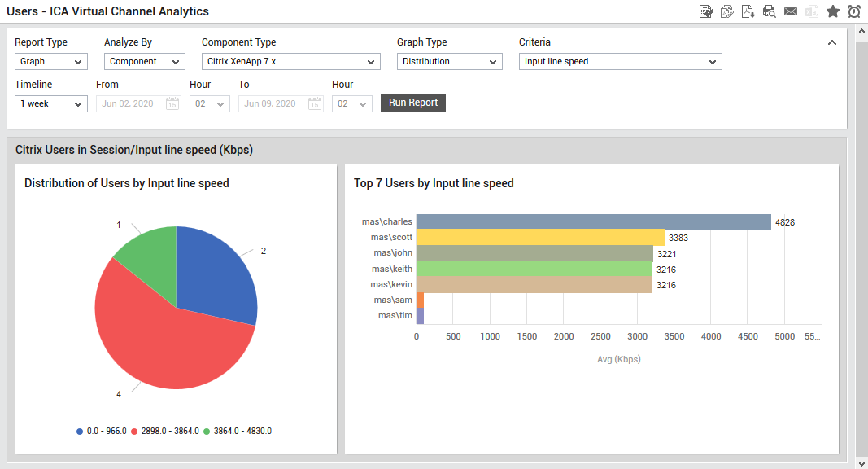Click the linked PDF documents icon
The image size is (868, 469).
726,11
